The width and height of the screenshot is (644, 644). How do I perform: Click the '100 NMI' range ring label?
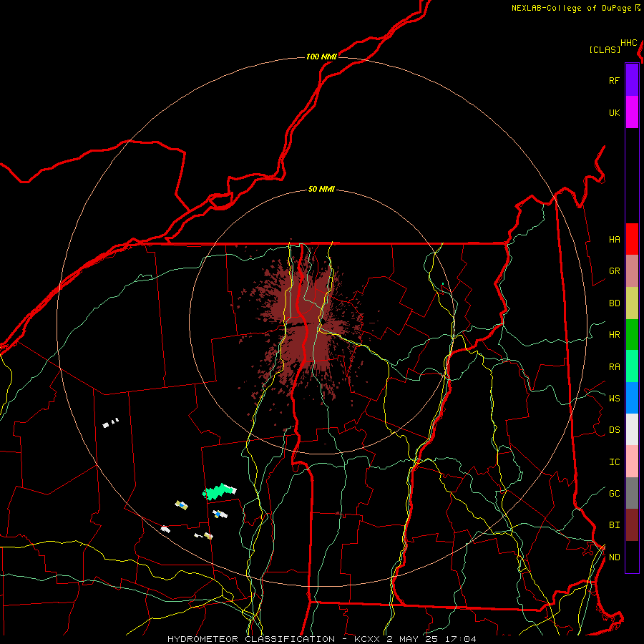(x=321, y=57)
